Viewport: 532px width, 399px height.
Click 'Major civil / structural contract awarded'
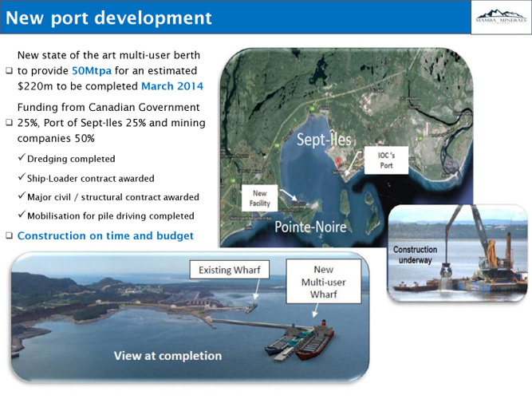click(113, 197)
